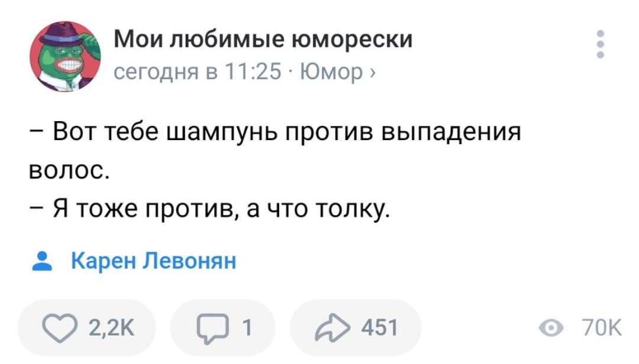Click the "сегодня в 11:25" timestamp
Viewport: 639px width, 364px height.
tap(197, 71)
